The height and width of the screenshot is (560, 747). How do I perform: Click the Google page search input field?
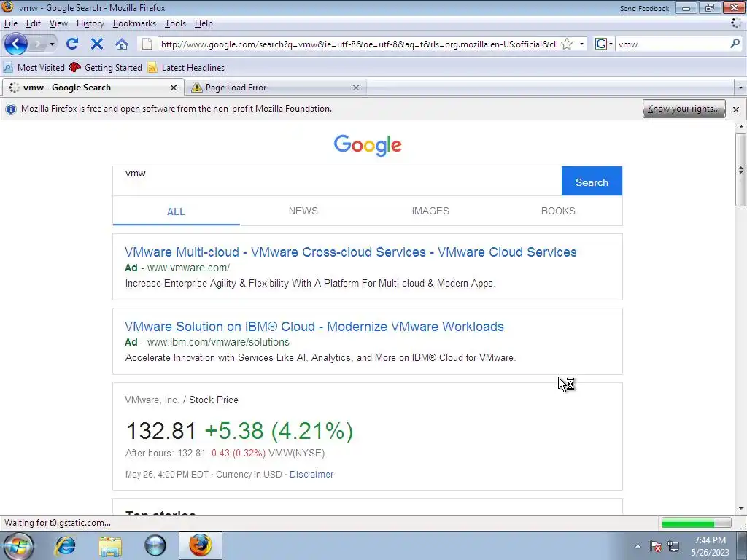point(337,181)
